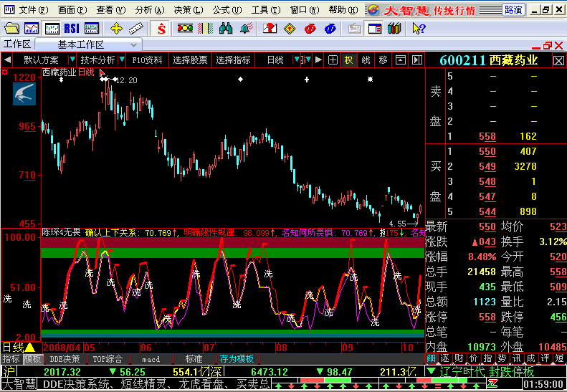Click the bird logo thumbnail on chart
The width and height of the screenshot is (567, 392).
[x=24, y=94]
